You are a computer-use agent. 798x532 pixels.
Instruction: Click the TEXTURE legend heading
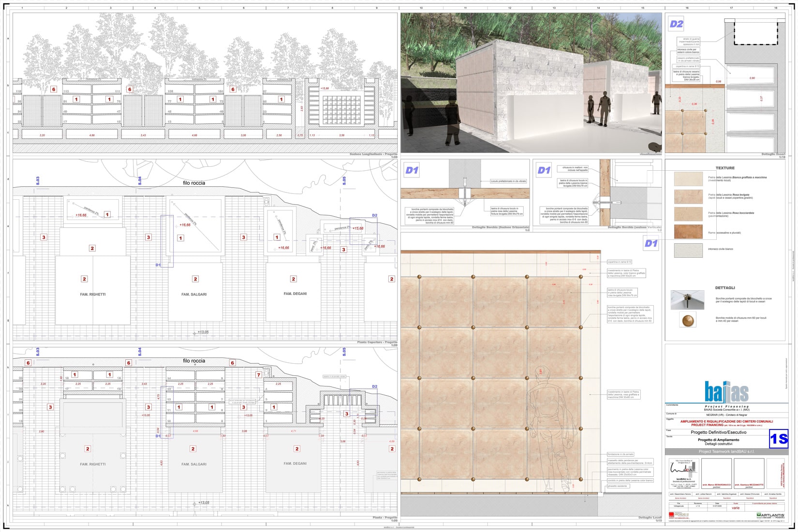725,168
